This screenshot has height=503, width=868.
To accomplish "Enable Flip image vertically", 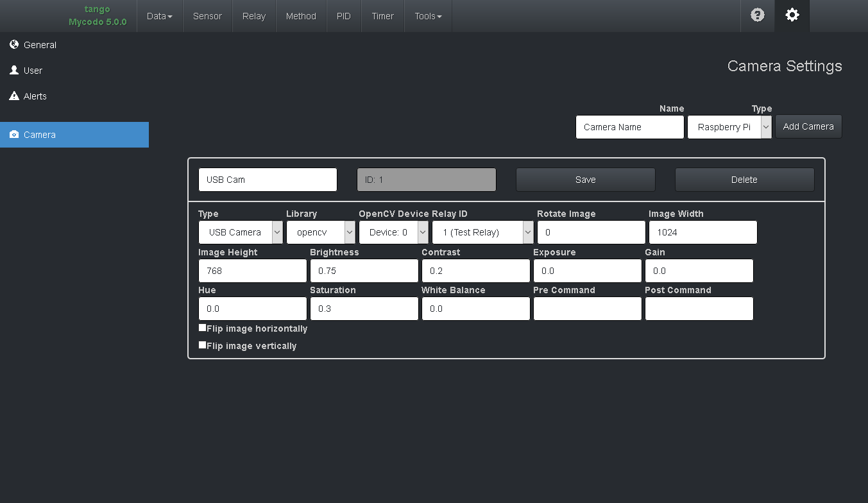I will tap(202, 345).
